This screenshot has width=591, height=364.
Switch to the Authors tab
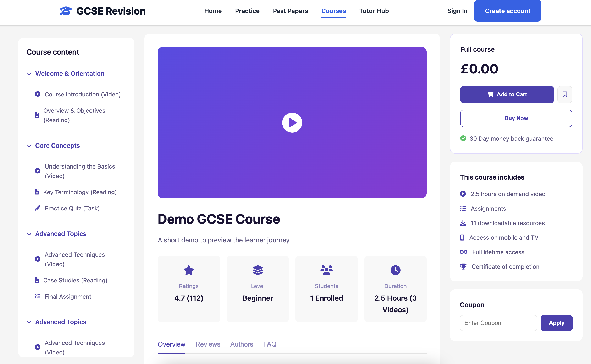pyautogui.click(x=242, y=344)
